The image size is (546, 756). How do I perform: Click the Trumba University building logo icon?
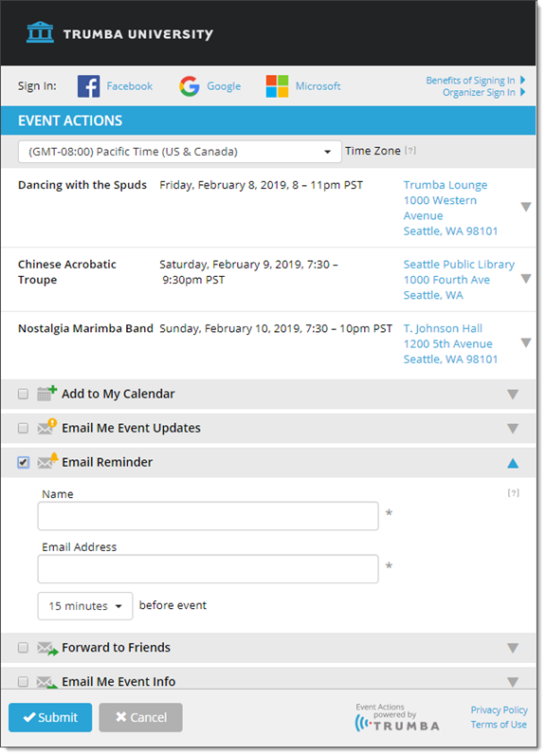pos(40,32)
